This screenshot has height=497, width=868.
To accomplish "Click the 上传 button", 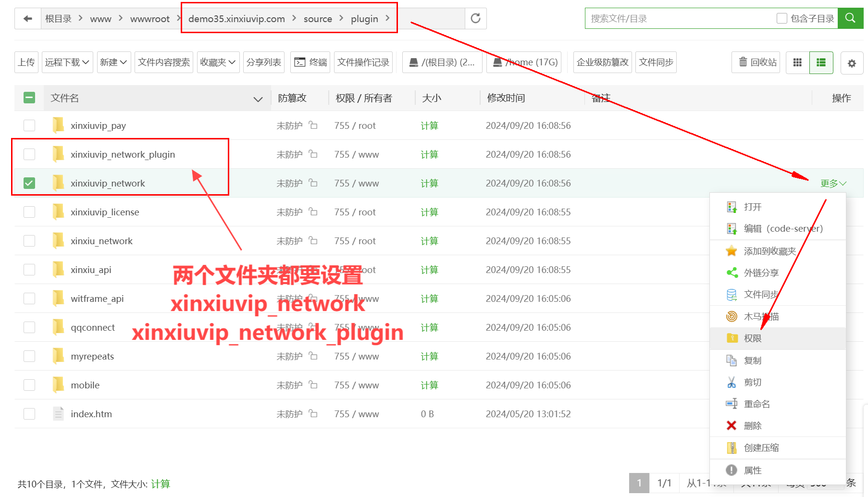I will click(x=26, y=62).
